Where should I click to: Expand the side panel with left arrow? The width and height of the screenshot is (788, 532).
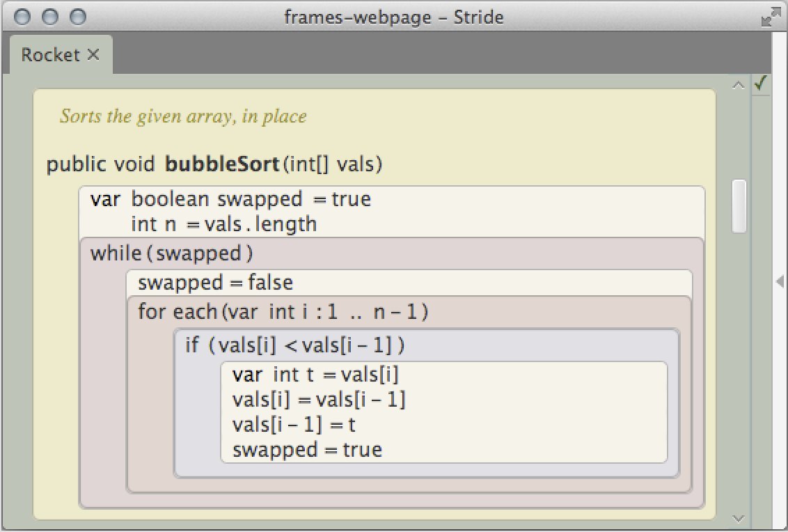[x=780, y=281]
